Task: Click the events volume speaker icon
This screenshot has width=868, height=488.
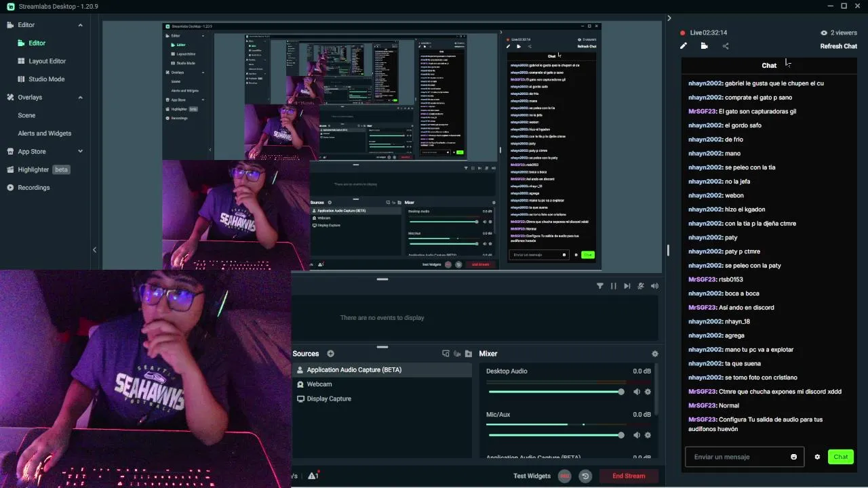Action: 654,286
